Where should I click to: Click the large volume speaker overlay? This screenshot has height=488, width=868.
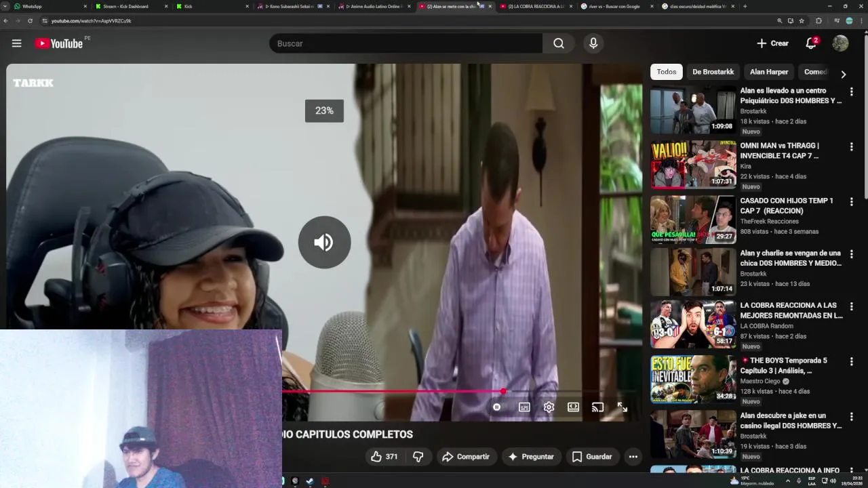[324, 242]
